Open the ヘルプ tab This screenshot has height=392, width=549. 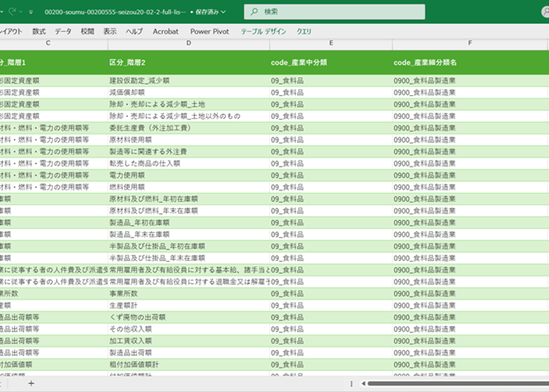point(134,31)
